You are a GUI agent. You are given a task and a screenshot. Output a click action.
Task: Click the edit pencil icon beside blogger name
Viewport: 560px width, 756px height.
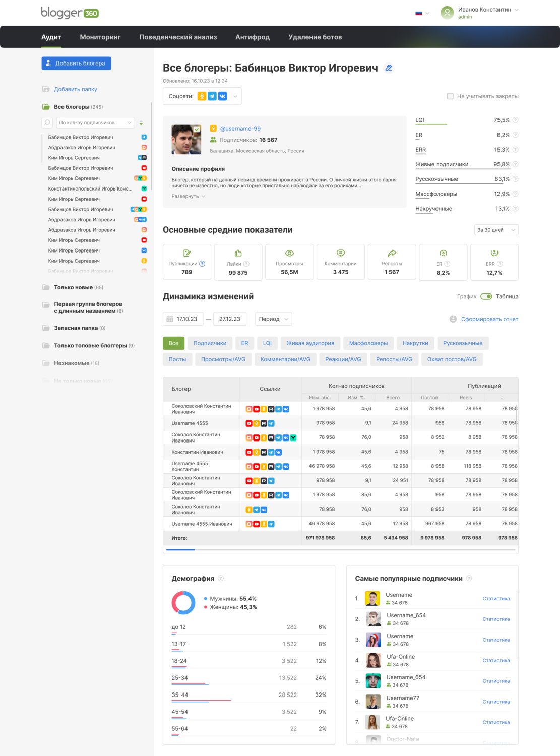pyautogui.click(x=389, y=68)
